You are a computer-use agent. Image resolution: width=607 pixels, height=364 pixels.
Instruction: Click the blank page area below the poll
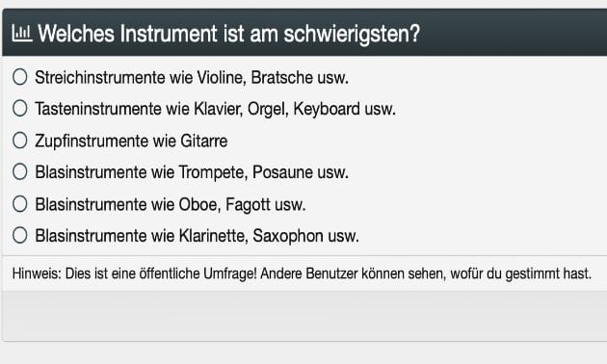tap(303, 353)
